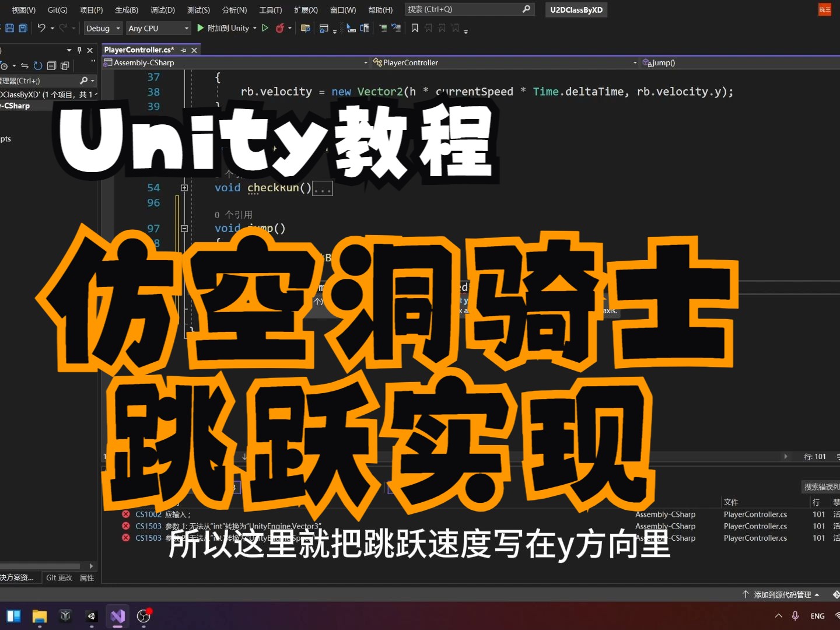The image size is (840, 630).
Task: Click Show All Files icon
Action: (65, 66)
